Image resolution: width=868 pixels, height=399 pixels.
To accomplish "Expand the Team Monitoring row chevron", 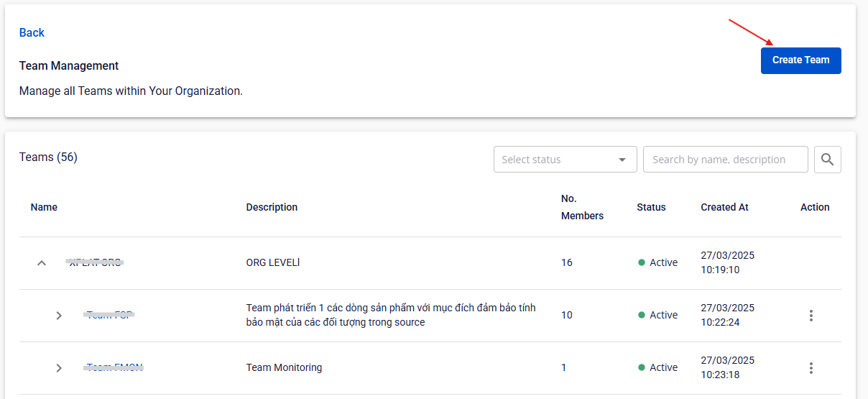I will click(x=59, y=368).
